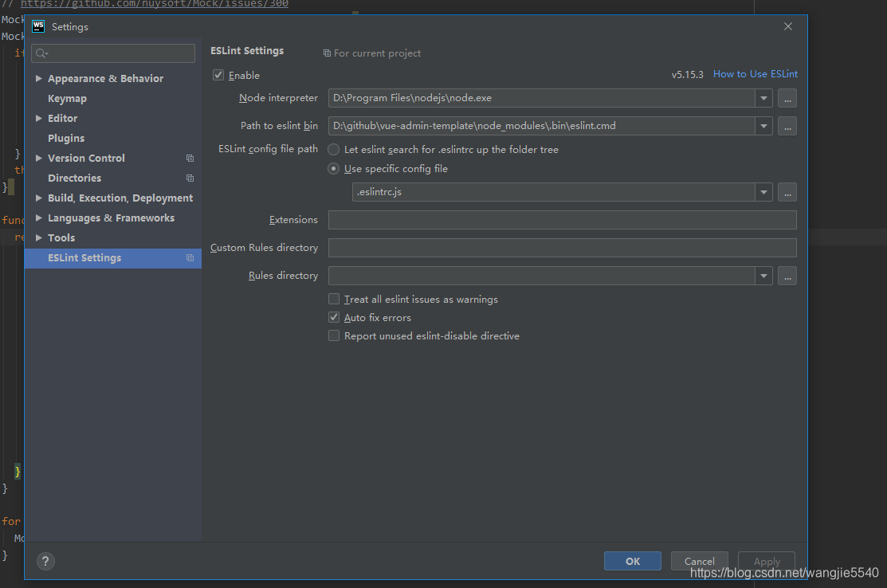Screen dimensions: 887x588
Task: Click the search magnifier icon in settings
Action: [41, 53]
